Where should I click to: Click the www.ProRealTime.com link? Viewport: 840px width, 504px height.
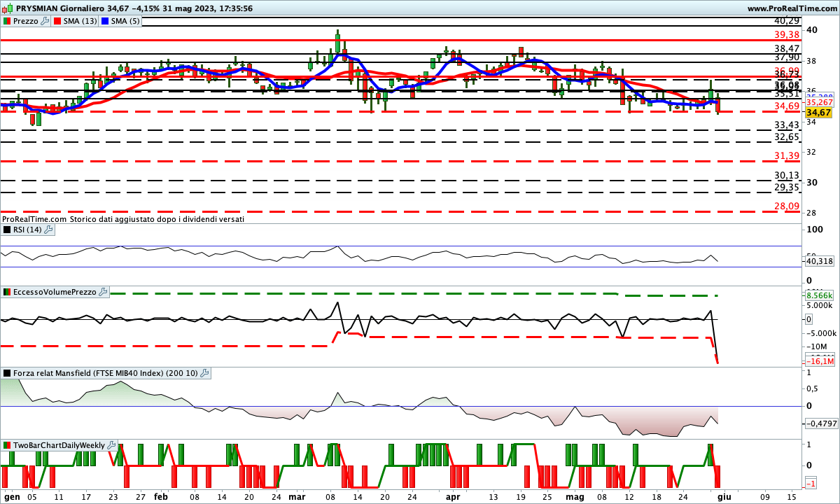point(792,8)
